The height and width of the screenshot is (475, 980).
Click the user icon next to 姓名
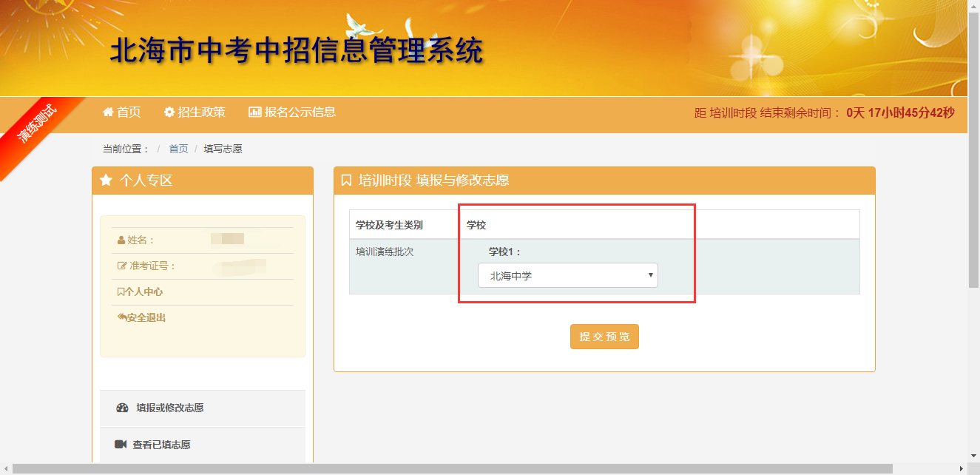click(121, 240)
